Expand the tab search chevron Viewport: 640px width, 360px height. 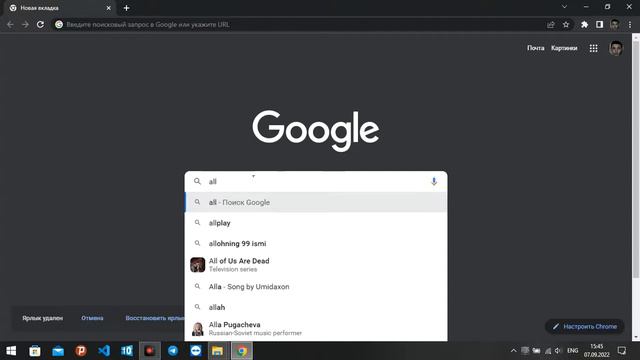[x=564, y=7]
